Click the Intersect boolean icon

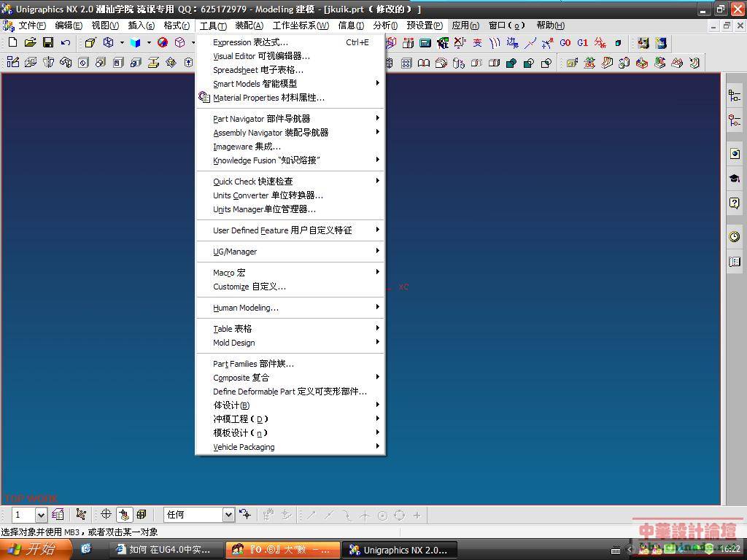coord(546,63)
